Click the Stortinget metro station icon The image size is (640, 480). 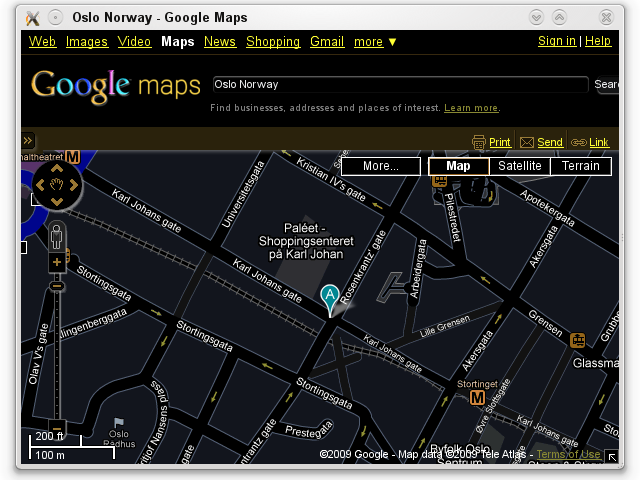click(478, 397)
